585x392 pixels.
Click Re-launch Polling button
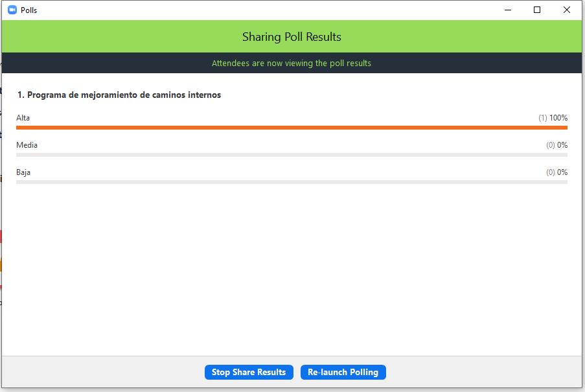343,373
